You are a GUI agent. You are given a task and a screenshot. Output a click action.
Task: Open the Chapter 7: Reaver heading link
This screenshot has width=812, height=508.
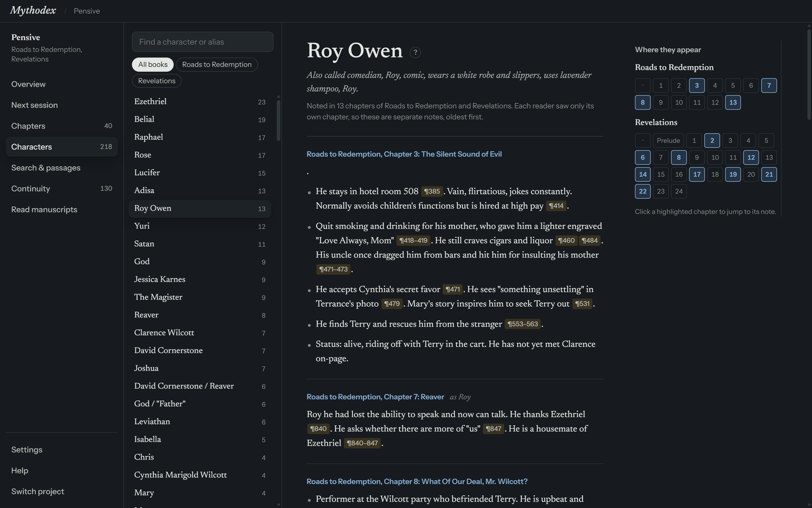375,397
